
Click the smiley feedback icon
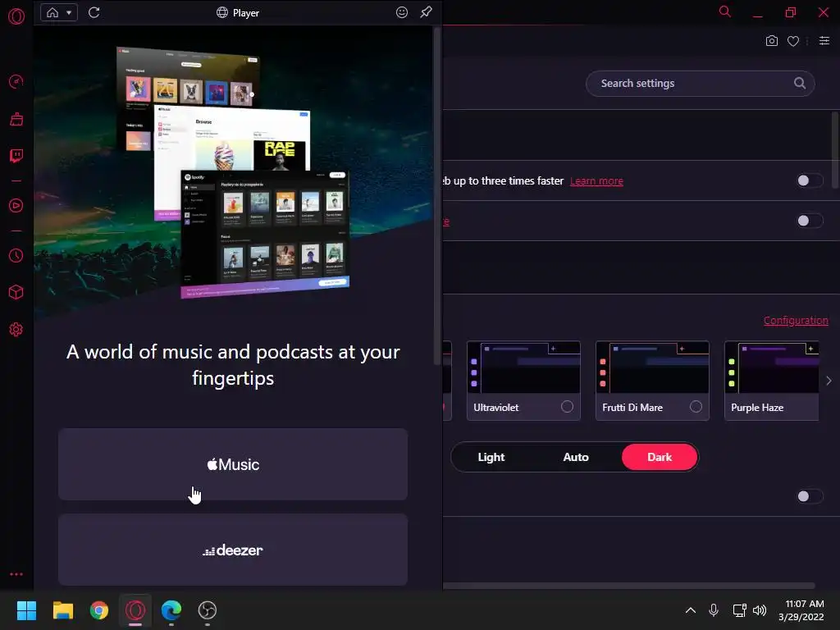click(402, 12)
